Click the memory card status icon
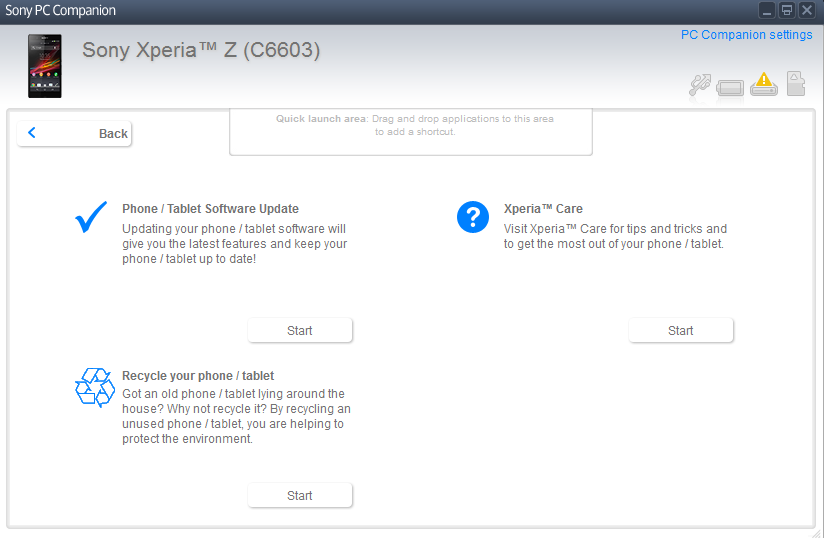Viewport: 824px width, 538px height. [796, 84]
